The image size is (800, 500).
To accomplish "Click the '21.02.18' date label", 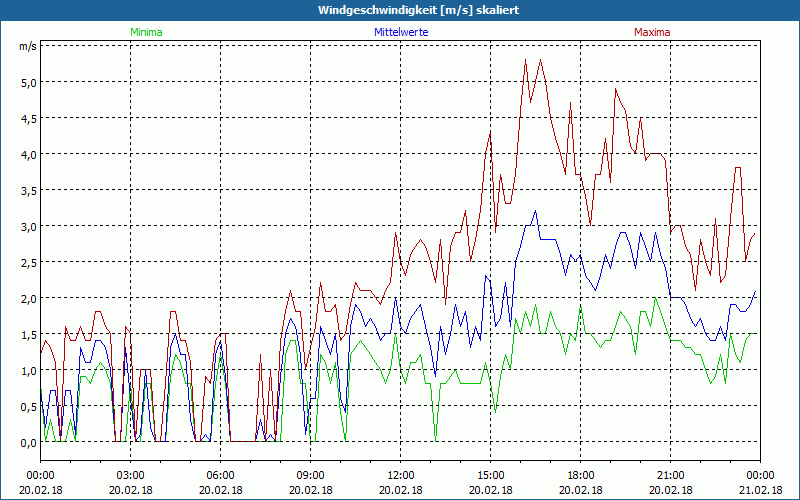I will (760, 490).
